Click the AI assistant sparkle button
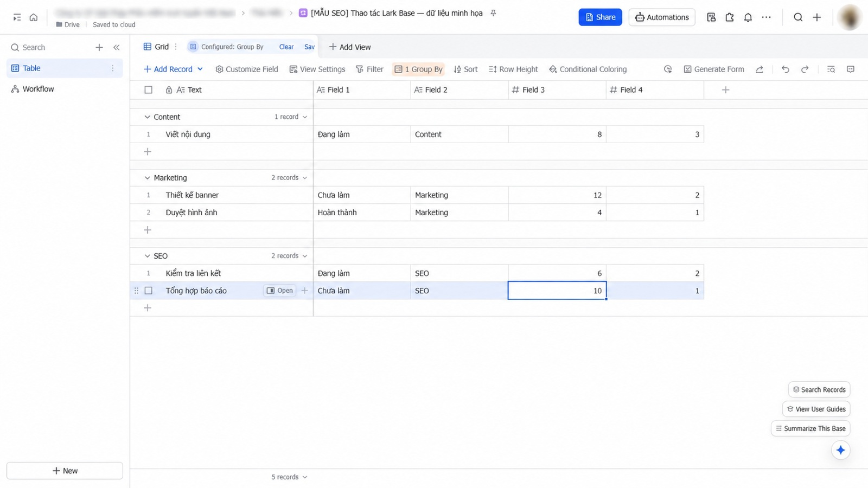The height and width of the screenshot is (488, 868). pos(840,450)
